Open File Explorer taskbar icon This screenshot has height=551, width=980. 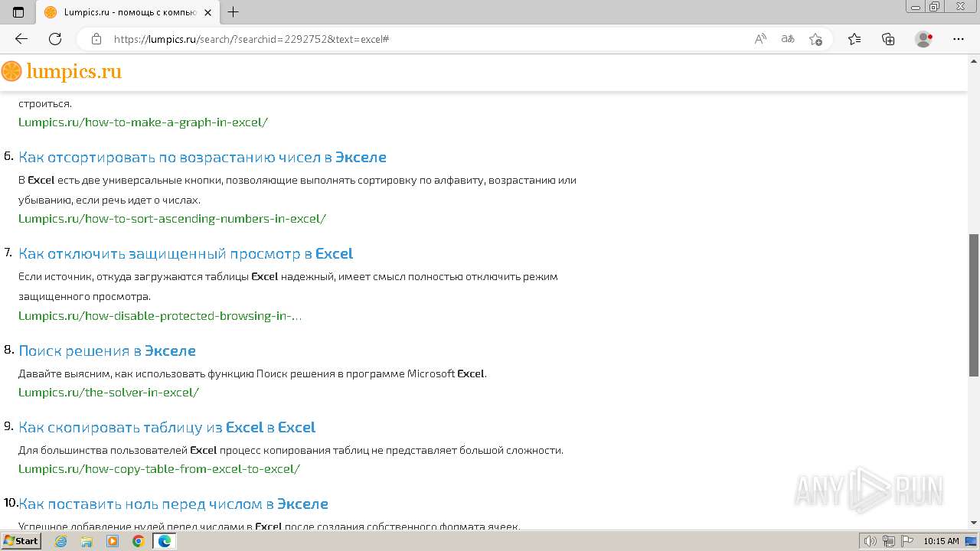[x=87, y=541]
